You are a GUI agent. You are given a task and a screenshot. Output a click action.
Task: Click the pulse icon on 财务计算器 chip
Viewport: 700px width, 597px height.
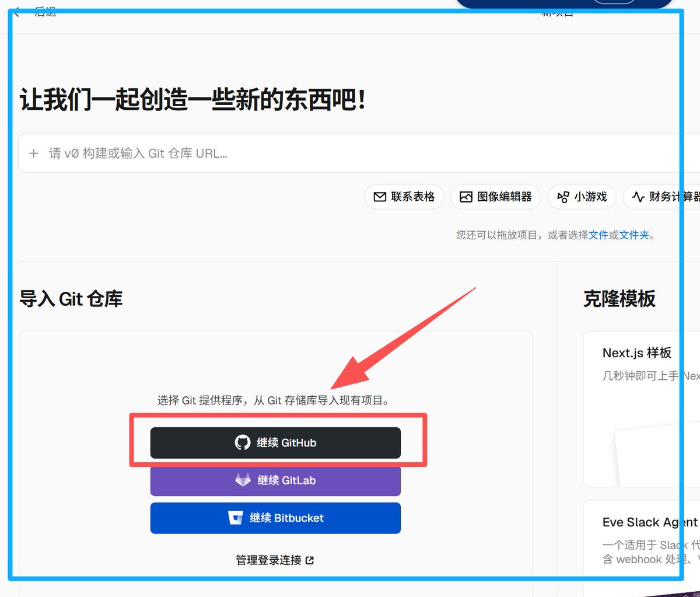coord(638,197)
